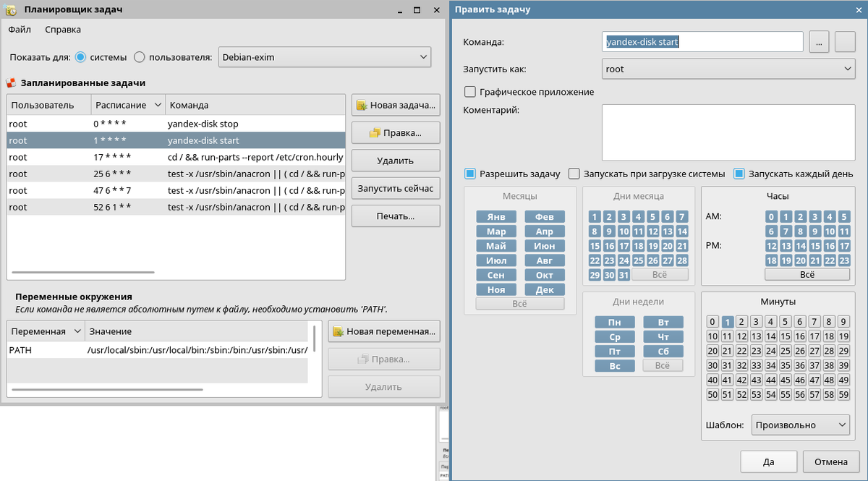This screenshot has width=868, height=481.
Task: Select the task with schedule 52 6 1 * *
Action: pyautogui.click(x=176, y=207)
